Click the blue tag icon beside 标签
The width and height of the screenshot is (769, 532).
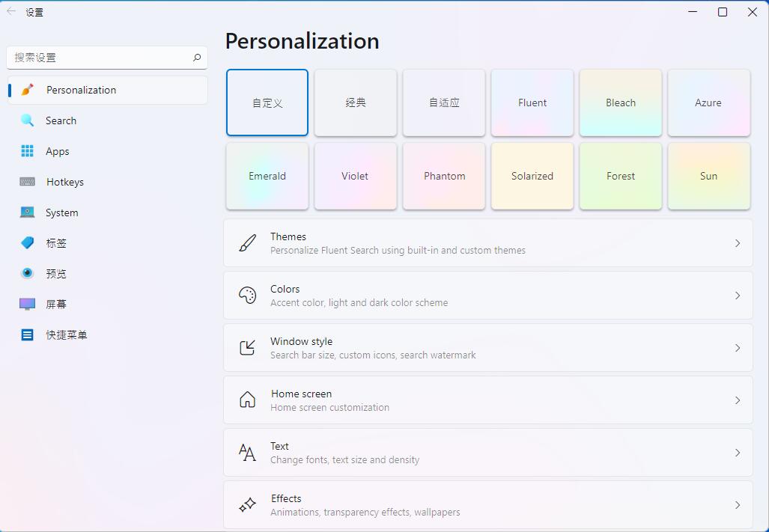pyautogui.click(x=28, y=243)
